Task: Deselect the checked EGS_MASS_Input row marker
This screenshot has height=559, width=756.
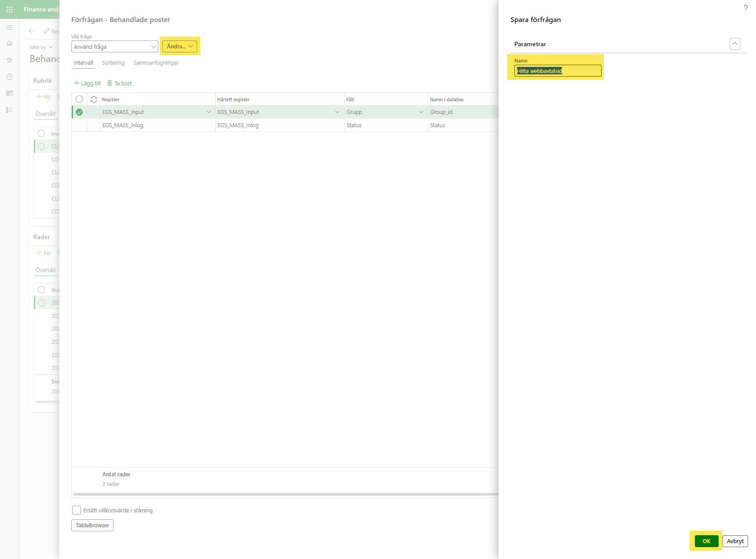Action: click(79, 112)
